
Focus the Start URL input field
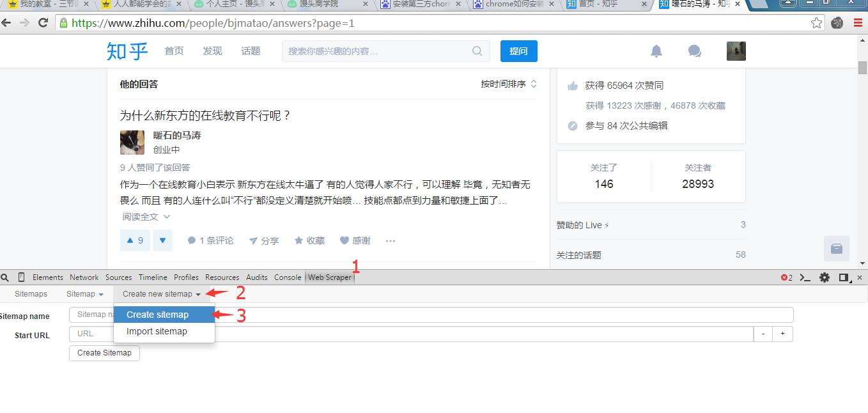[x=412, y=334]
